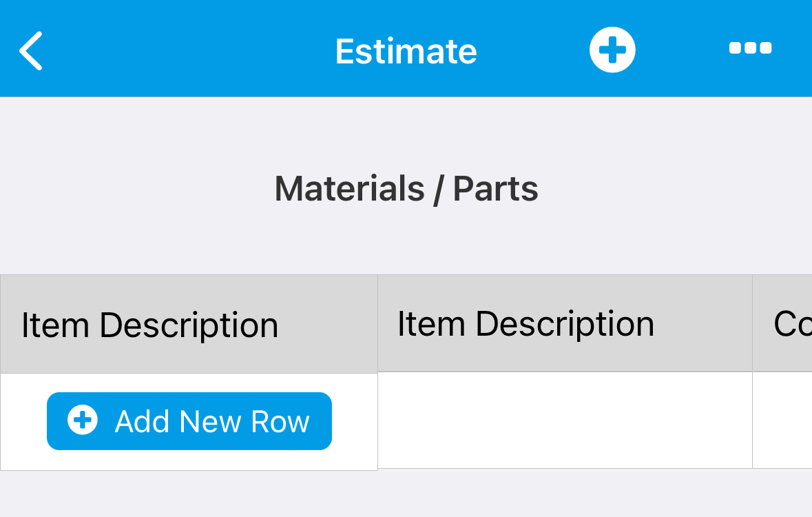
Task: Click gray background below the empty table cells
Action: (596, 493)
